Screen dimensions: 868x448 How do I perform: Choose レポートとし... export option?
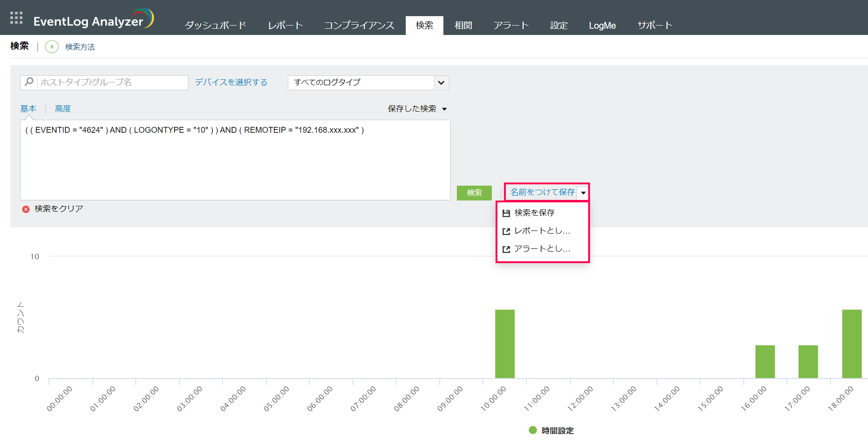pos(542,231)
